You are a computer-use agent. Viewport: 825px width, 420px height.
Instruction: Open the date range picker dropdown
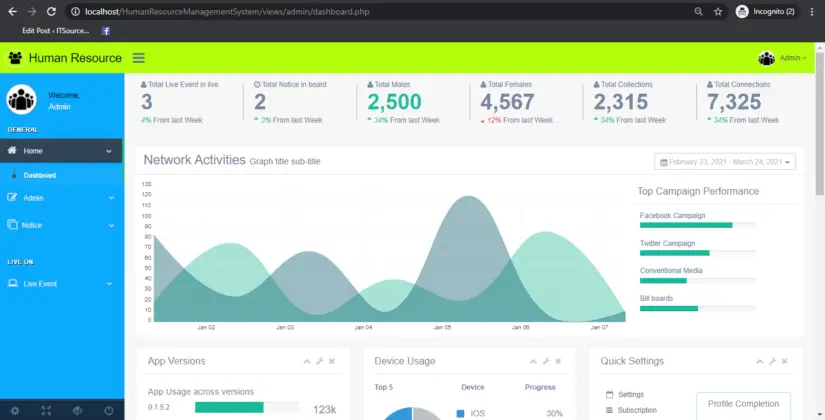(725, 162)
